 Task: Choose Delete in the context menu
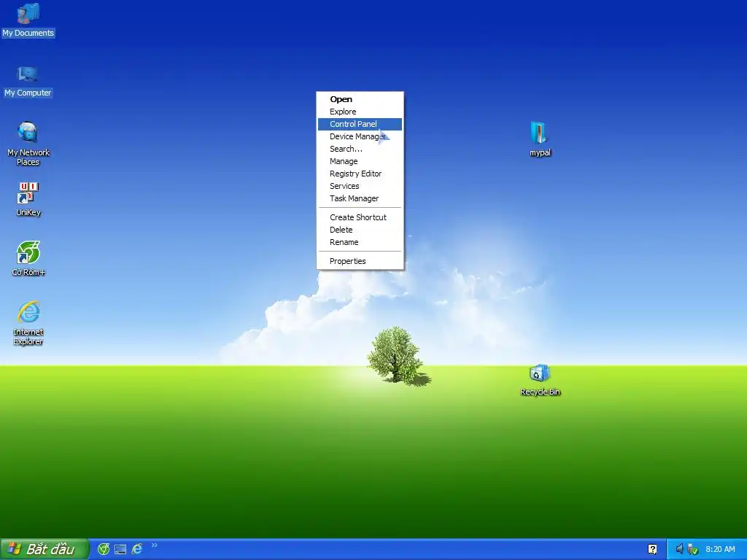[x=360, y=230]
